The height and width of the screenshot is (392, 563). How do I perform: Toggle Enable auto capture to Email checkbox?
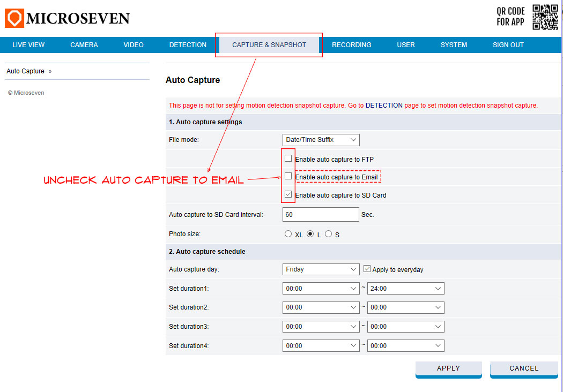pos(288,176)
